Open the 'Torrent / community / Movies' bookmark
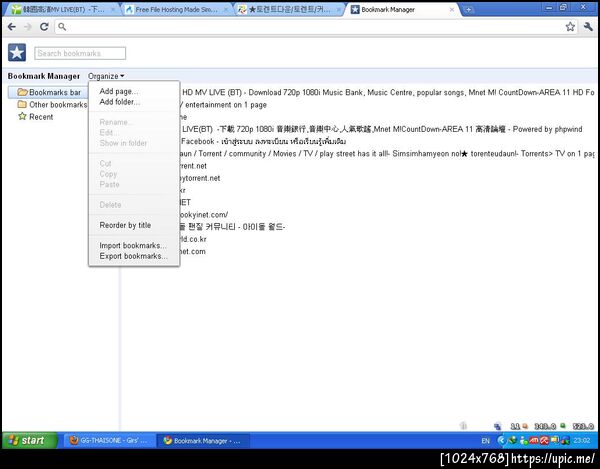 (x=387, y=153)
